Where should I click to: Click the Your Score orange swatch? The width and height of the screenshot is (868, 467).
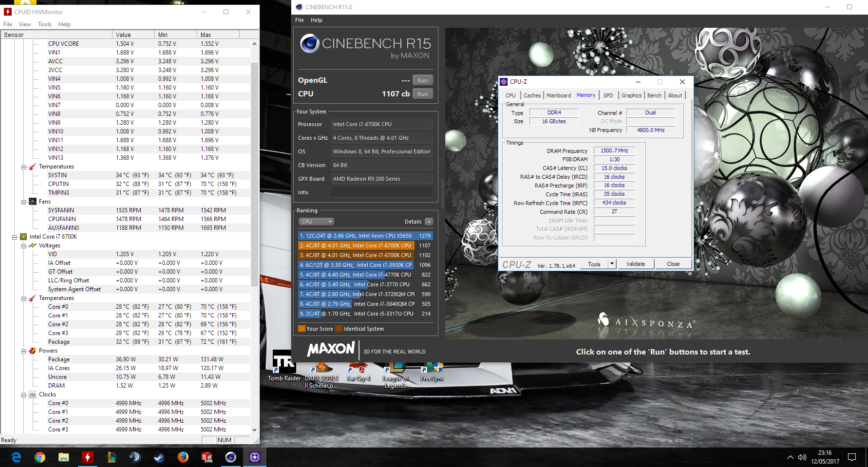[302, 329]
